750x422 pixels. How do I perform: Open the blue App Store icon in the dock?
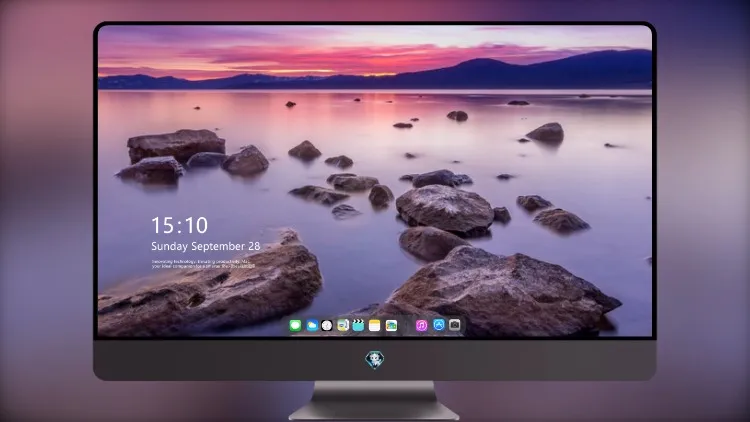pos(439,325)
